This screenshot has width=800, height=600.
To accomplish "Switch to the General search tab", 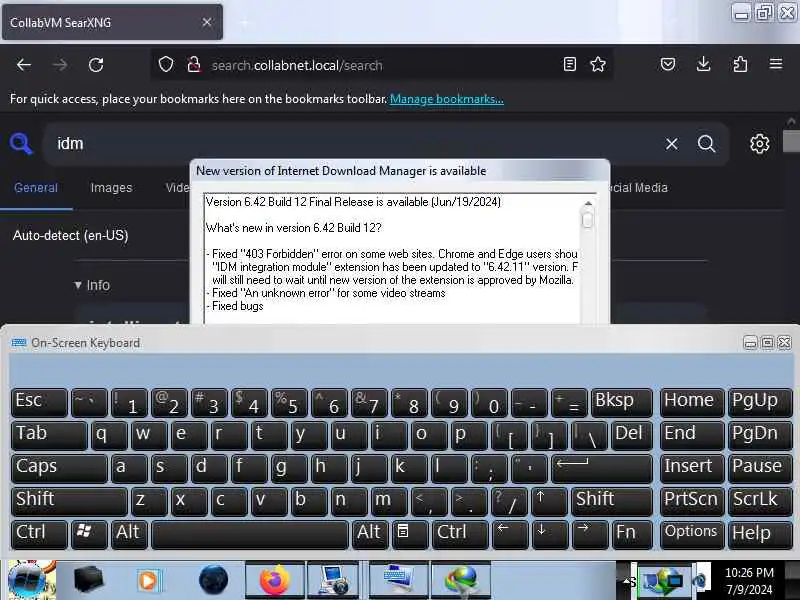I will click(x=36, y=188).
